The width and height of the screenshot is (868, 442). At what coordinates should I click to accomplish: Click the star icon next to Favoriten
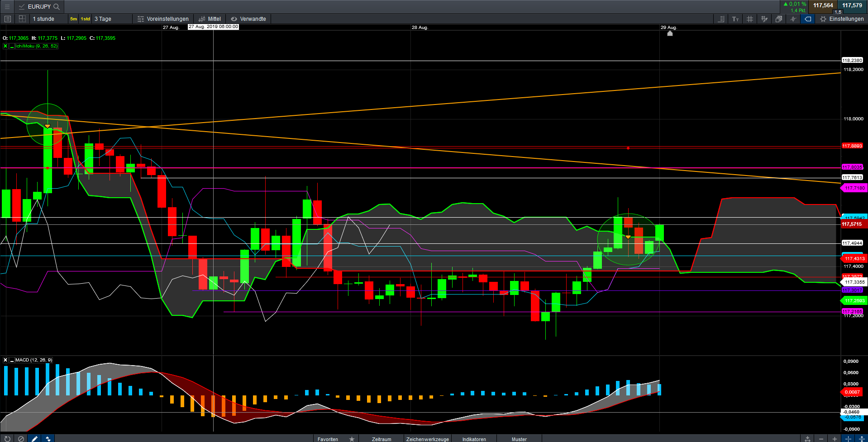(x=352, y=439)
